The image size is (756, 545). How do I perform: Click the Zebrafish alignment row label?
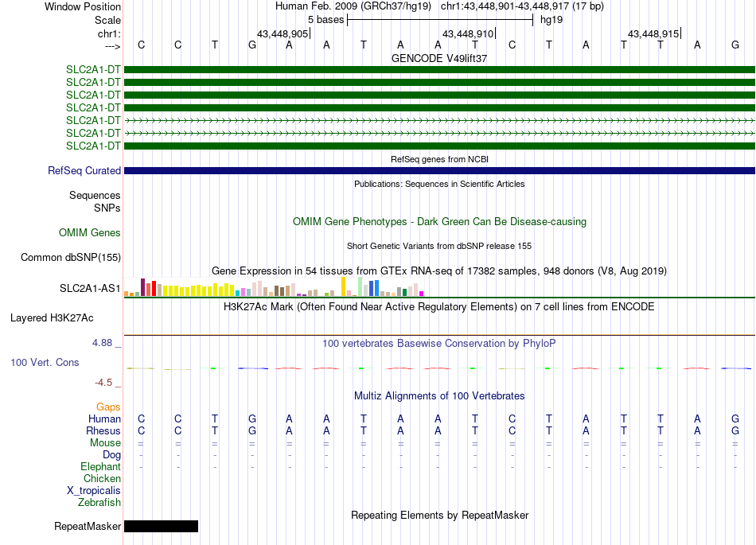(99, 503)
